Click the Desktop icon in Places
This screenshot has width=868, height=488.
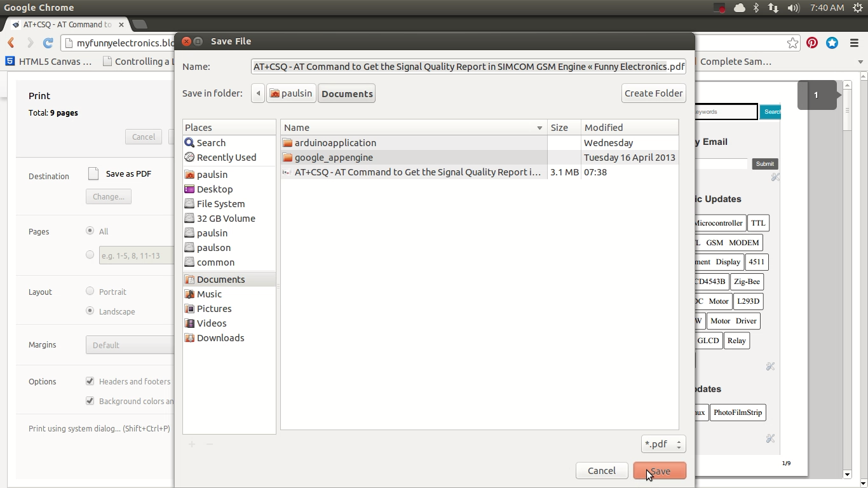click(x=189, y=189)
